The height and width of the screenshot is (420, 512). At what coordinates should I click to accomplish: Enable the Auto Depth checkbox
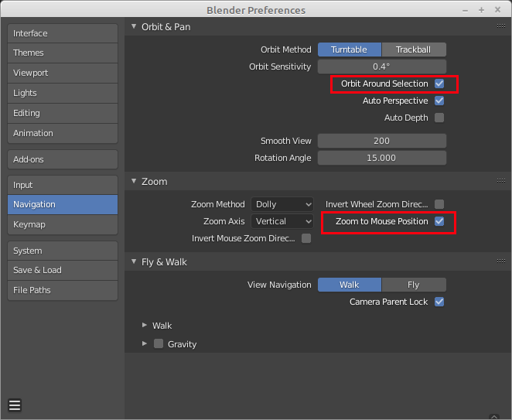click(439, 118)
